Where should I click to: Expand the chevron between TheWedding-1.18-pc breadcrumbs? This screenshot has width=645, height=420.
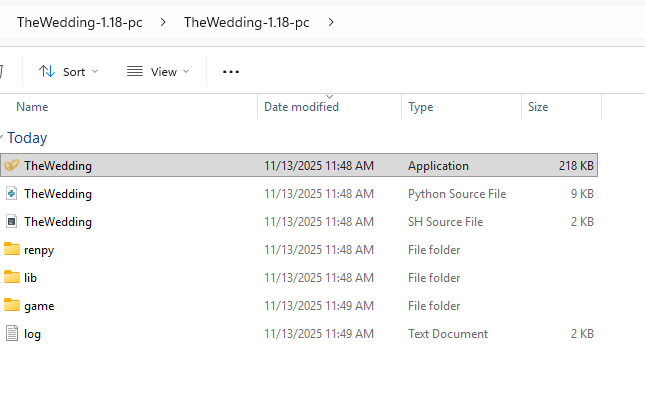163,22
